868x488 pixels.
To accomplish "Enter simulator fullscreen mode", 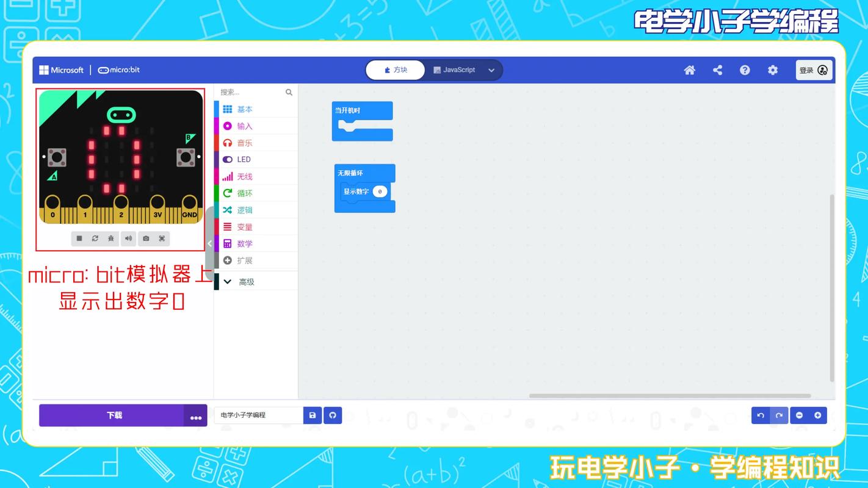I will tap(160, 238).
